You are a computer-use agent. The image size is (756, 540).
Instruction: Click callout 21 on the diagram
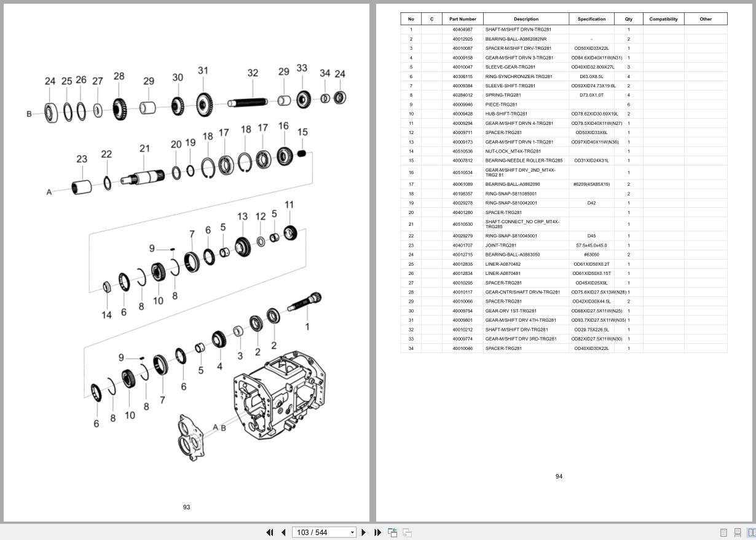click(x=144, y=148)
